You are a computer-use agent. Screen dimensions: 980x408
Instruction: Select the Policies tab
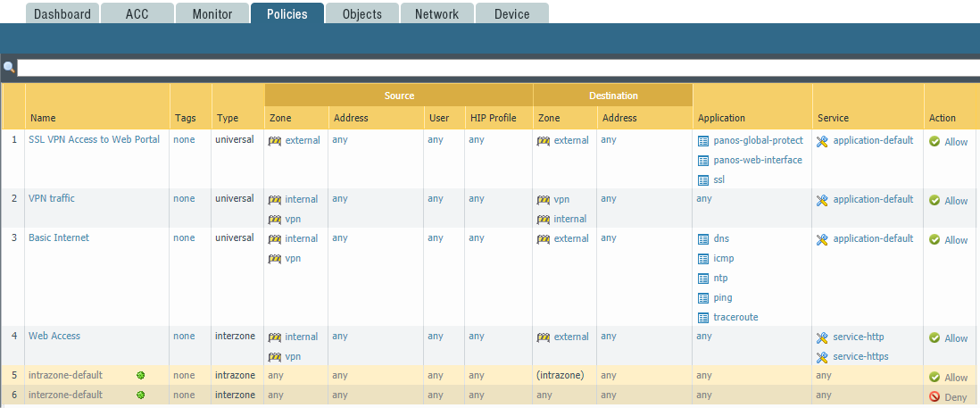pyautogui.click(x=287, y=13)
